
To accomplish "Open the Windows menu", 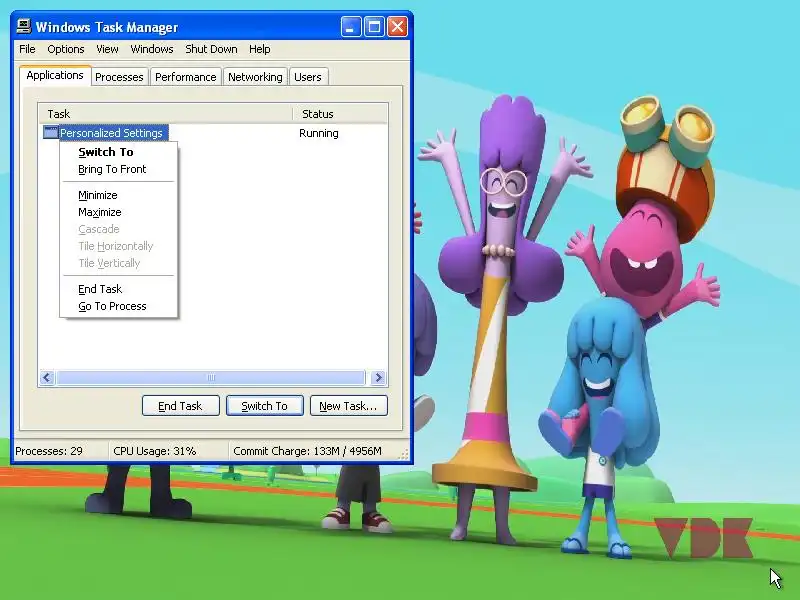I will click(152, 49).
